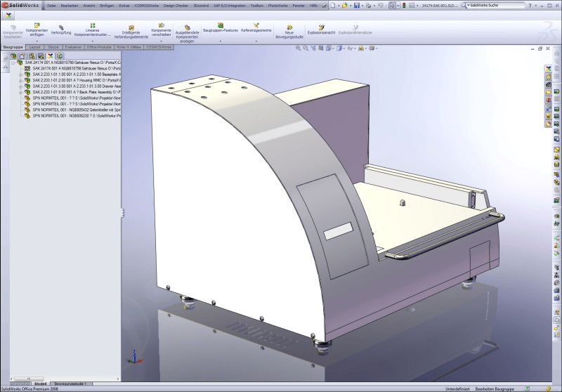Expand the Baseplate subassembly tree node
The image size is (562, 392).
click(20, 74)
